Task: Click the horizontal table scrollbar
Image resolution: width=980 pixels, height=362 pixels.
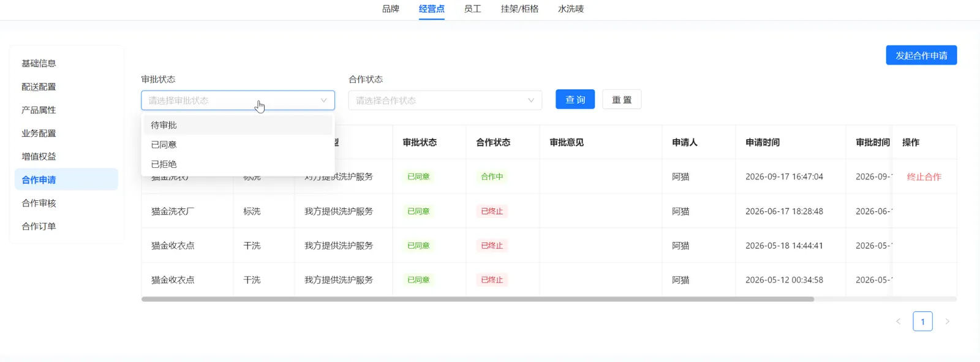Action: 478,299
